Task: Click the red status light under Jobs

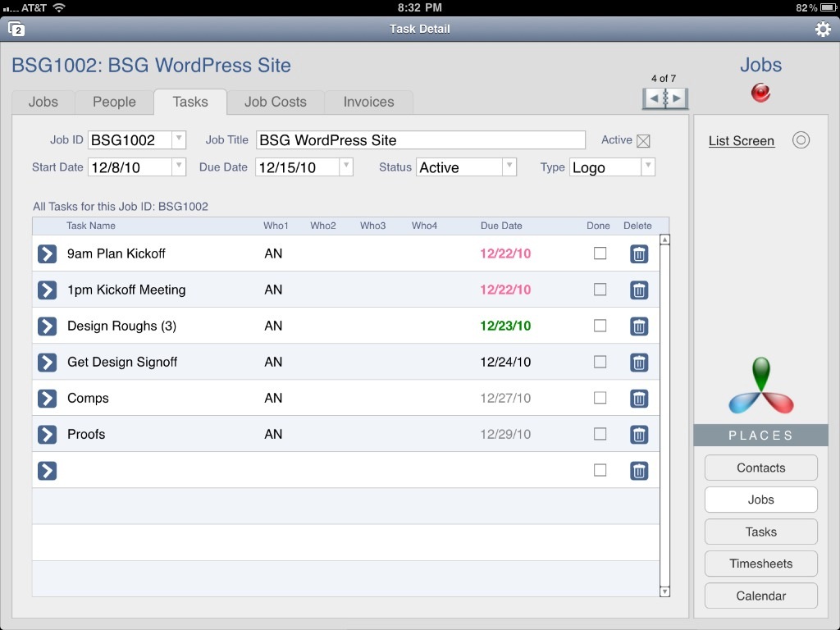Action: pyautogui.click(x=760, y=92)
